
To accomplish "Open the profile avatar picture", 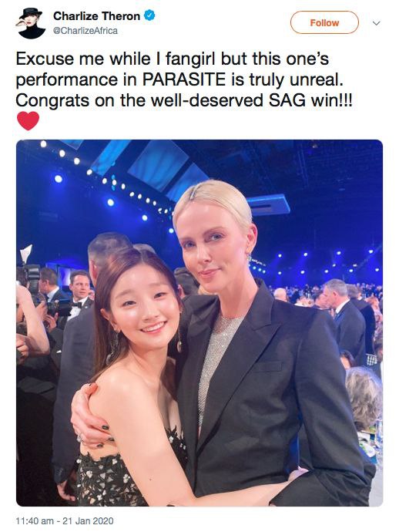I will pyautogui.click(x=31, y=23).
